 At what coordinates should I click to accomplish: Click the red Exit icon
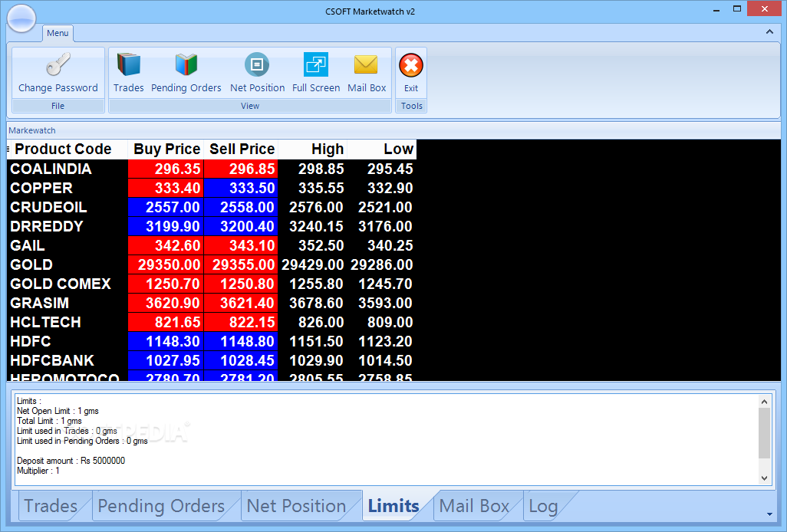(x=411, y=66)
